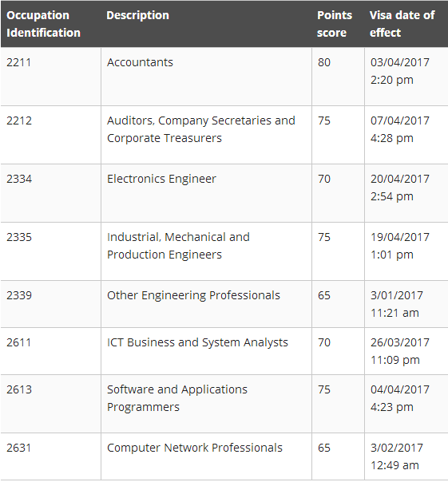
Task: Select the Auditors, Company Secretaries description
Action: coord(201,129)
